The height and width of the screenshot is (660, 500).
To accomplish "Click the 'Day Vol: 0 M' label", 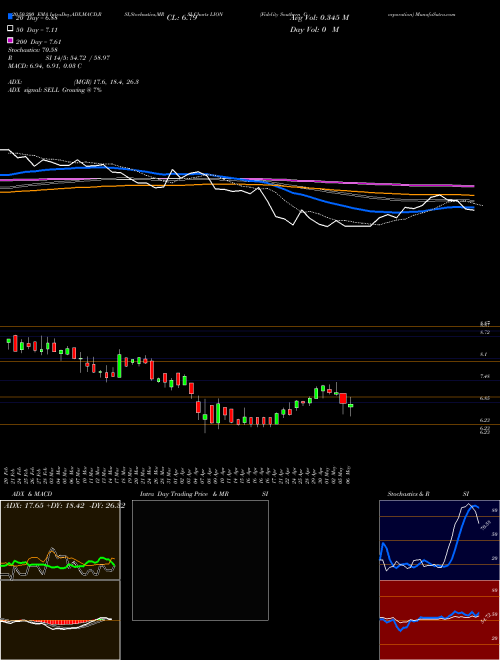I will coord(314,29).
